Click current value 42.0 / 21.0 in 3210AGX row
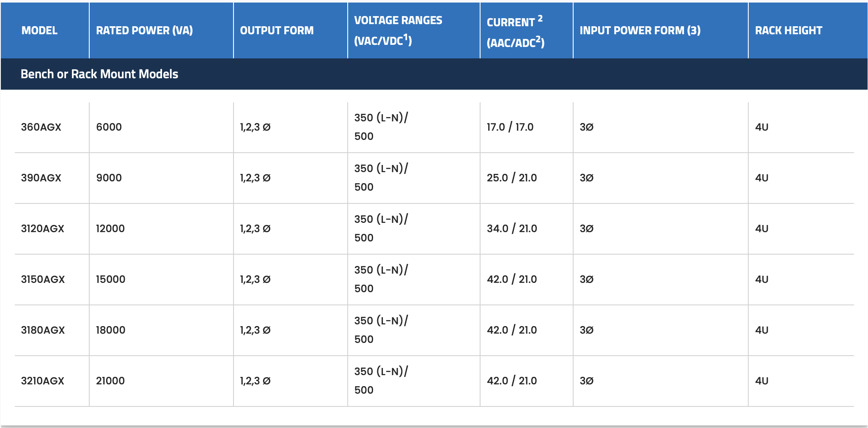Viewport: 868px width, 428px height. tap(512, 381)
